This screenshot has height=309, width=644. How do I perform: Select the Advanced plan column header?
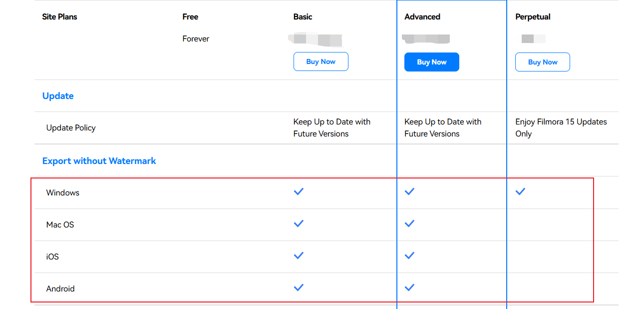click(x=422, y=17)
